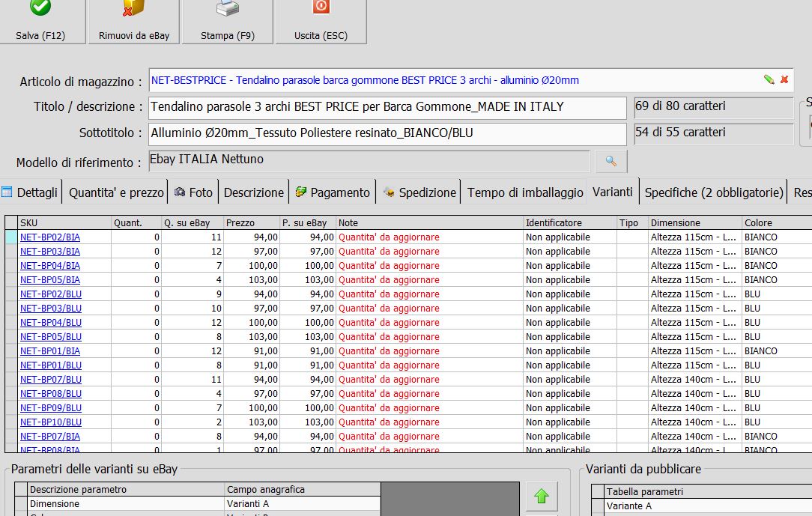Open the NET-BP05/BLU SKU link
Image resolution: width=812 pixels, height=516 pixels.
pos(51,337)
